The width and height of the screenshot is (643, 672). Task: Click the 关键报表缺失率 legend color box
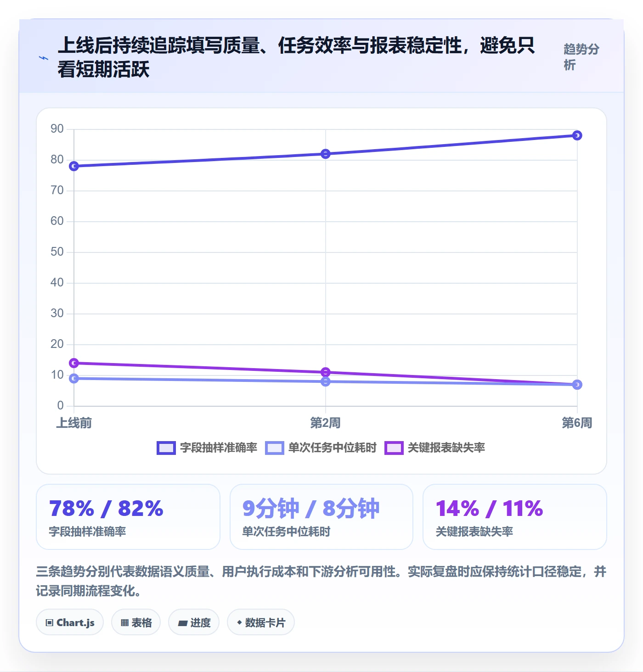click(394, 448)
